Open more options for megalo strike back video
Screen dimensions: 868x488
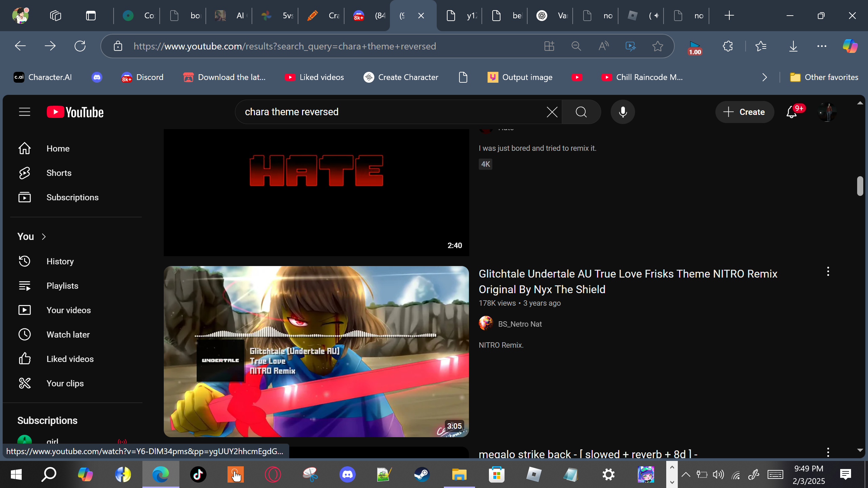point(828,452)
